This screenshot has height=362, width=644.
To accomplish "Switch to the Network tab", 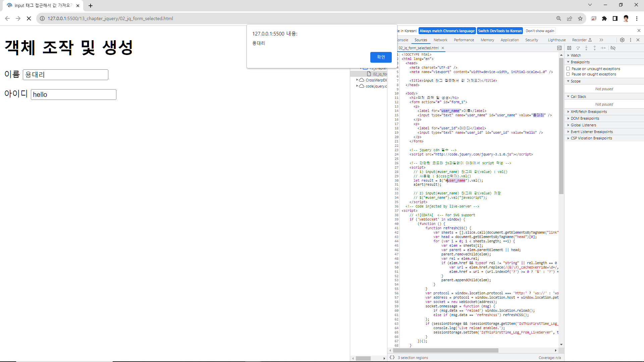I will point(440,40).
